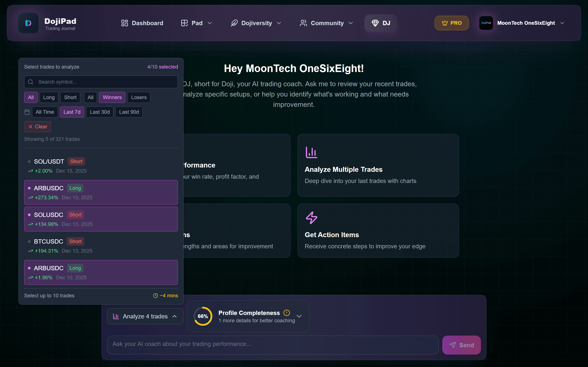The width and height of the screenshot is (588, 367).
Task: Click the DojiPad logo icon
Action: tap(28, 23)
